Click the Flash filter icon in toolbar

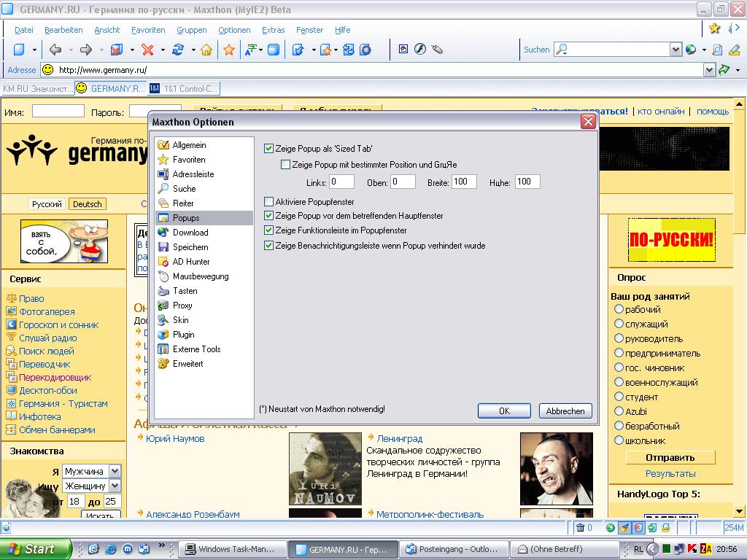pos(419,49)
